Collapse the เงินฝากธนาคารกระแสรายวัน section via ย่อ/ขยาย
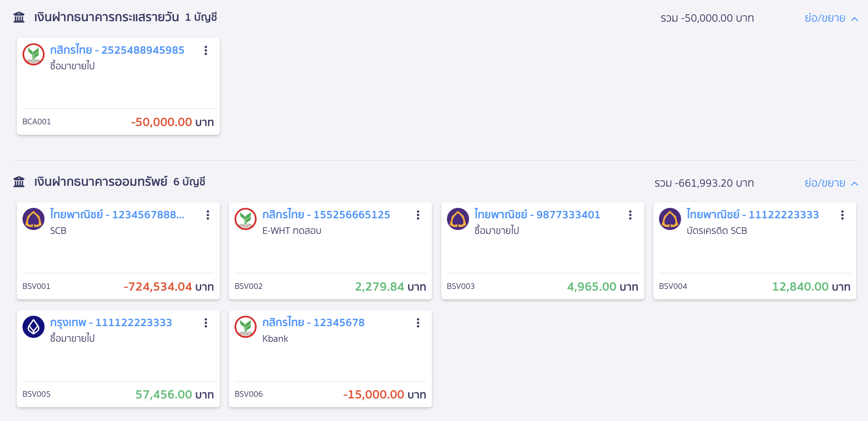Viewport: 868px width, 421px height. [x=831, y=18]
